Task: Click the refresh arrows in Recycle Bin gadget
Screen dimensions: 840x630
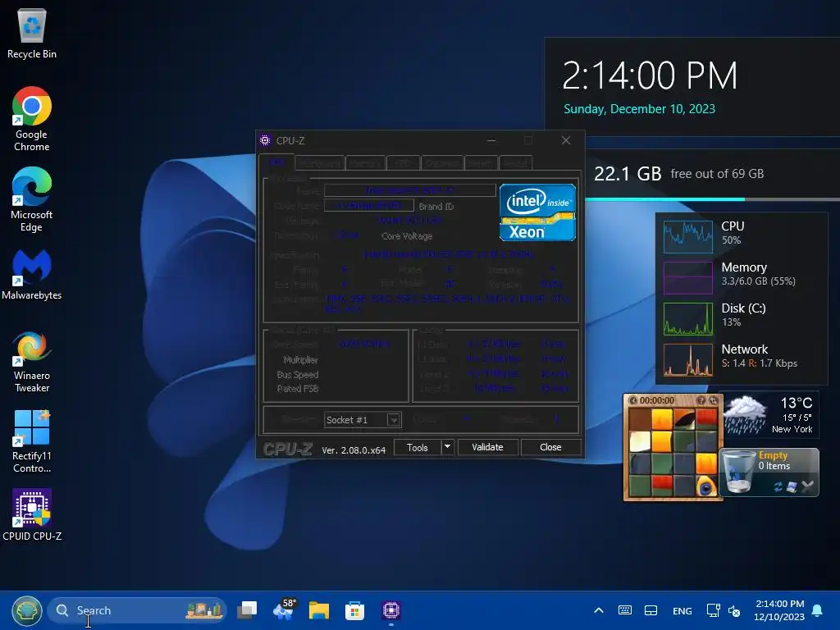Action: point(778,486)
